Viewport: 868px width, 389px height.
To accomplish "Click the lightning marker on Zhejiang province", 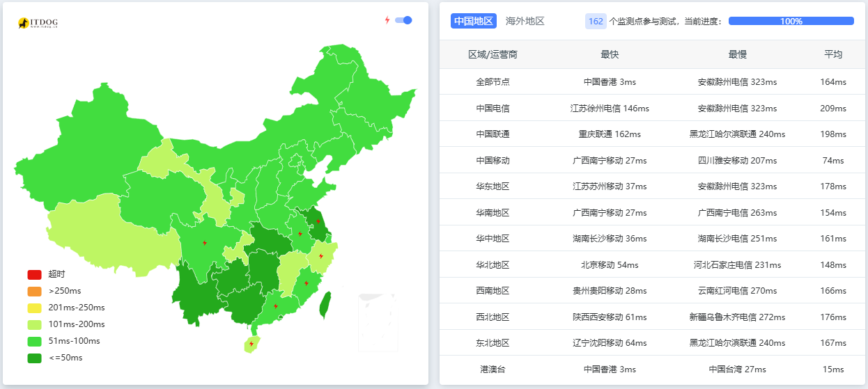I will coord(320,256).
